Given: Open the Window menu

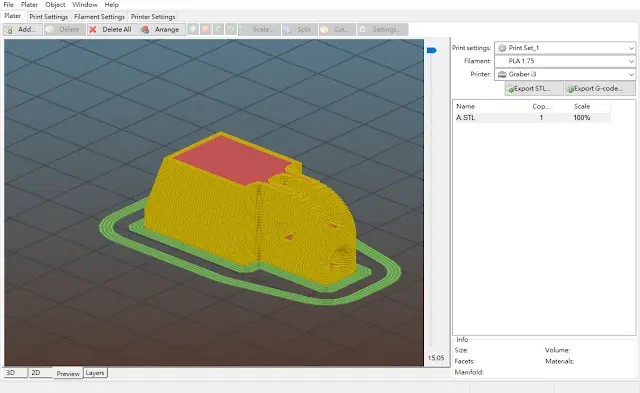Looking at the screenshot, I should (85, 4).
